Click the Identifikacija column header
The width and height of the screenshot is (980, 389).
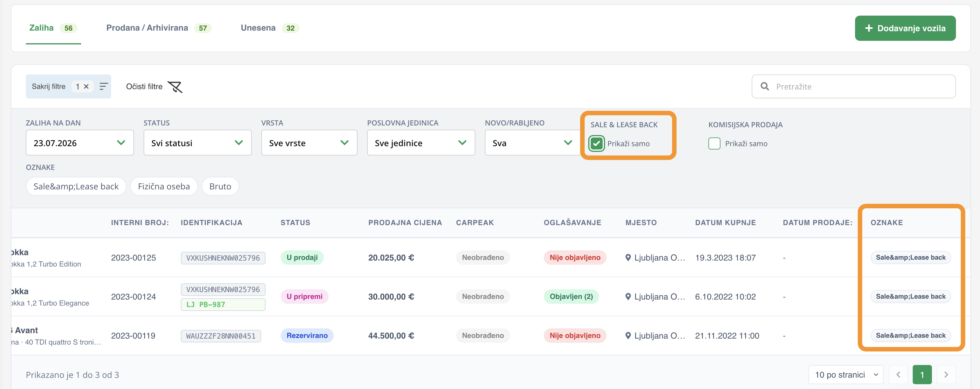click(x=212, y=222)
